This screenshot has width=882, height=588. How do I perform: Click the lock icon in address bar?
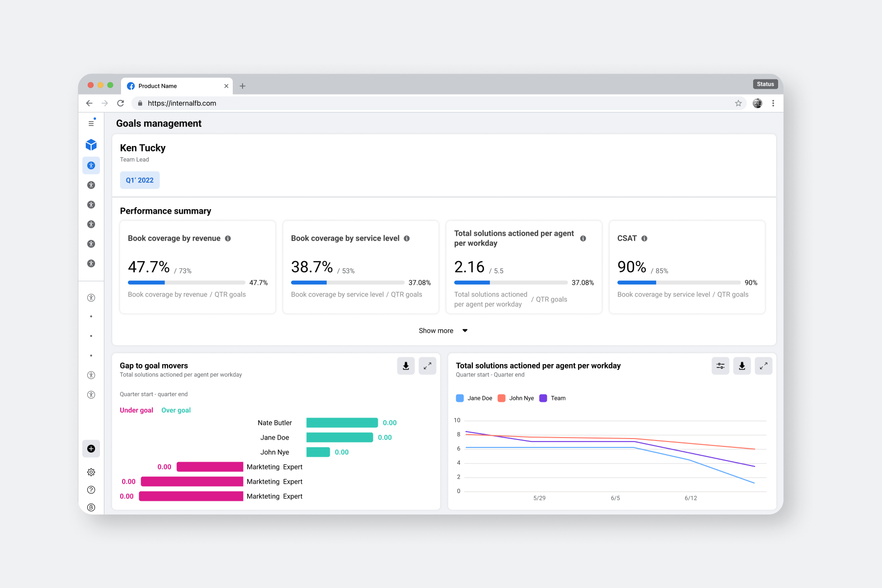click(140, 103)
